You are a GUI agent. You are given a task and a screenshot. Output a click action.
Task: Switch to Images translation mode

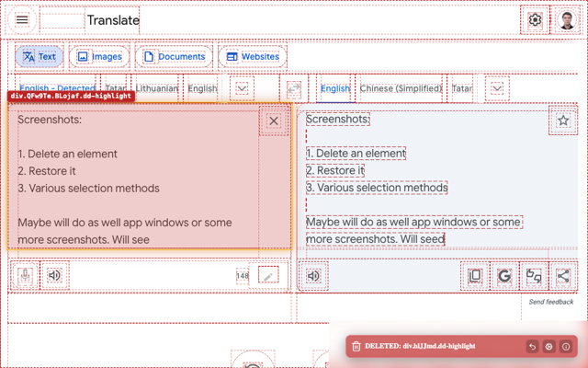tap(99, 57)
